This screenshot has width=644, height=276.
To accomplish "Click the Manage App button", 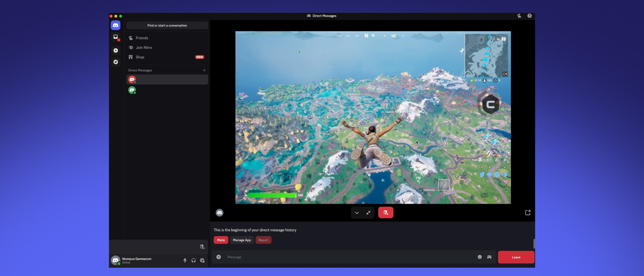I will click(242, 240).
